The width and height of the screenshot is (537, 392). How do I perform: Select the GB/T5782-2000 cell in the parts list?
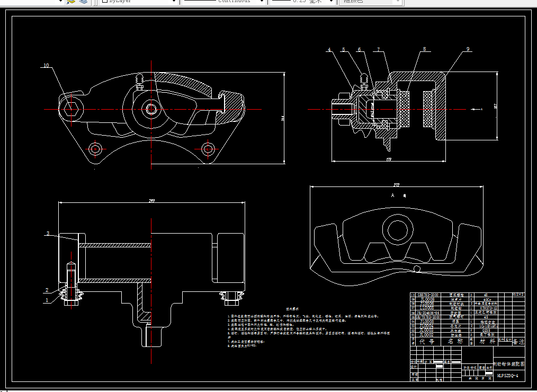pyautogui.click(x=428, y=317)
